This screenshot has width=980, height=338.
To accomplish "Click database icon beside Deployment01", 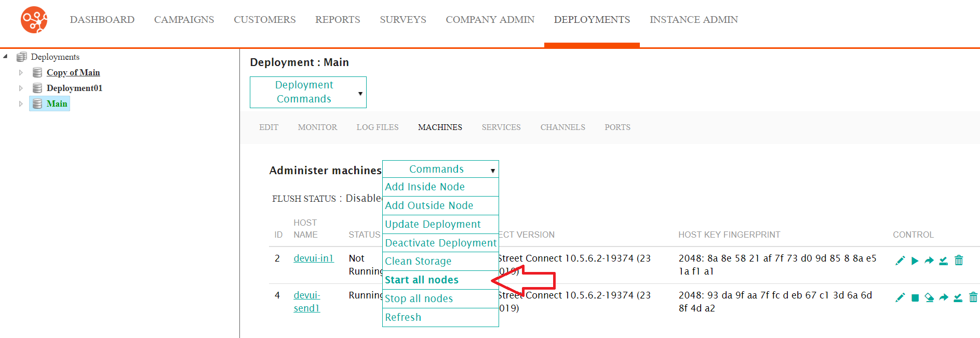I will (37, 88).
